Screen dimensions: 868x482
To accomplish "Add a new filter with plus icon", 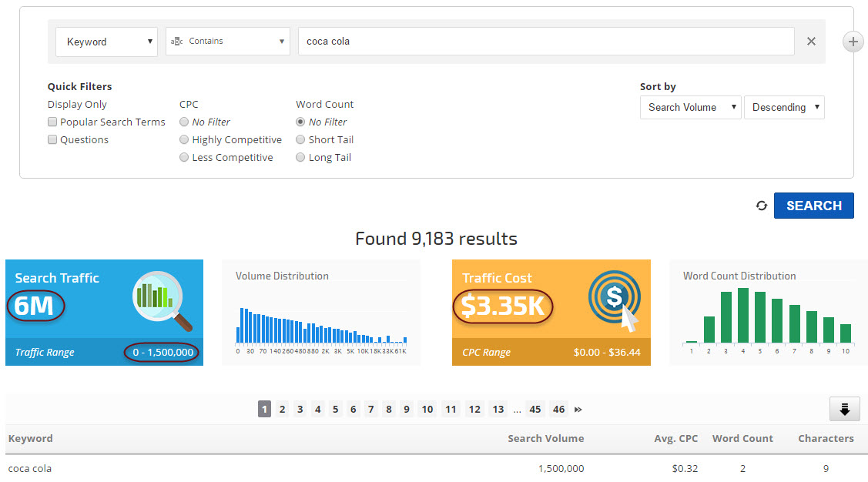I will tap(853, 42).
